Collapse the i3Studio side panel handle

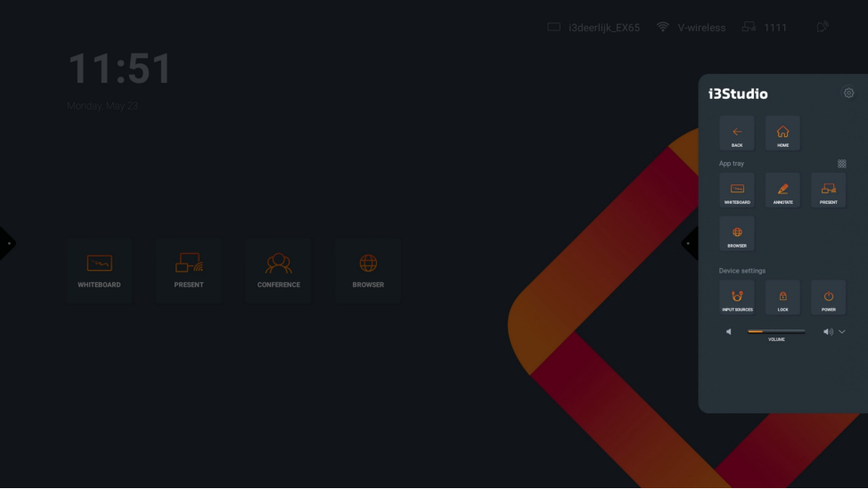(x=689, y=243)
